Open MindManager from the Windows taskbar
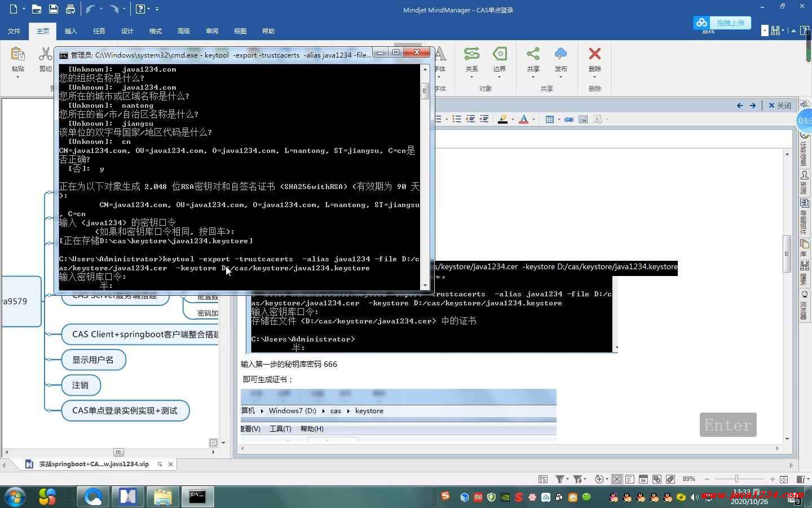This screenshot has height=508, width=812. point(127,496)
